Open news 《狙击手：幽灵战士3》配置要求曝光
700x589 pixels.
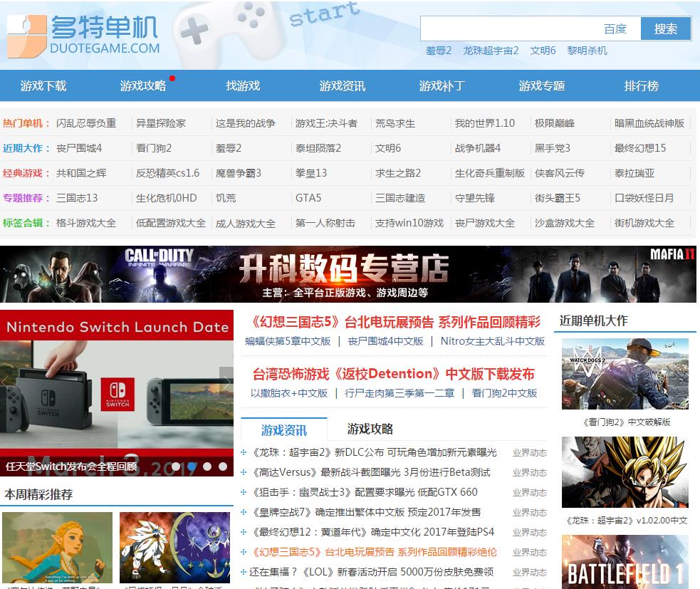coord(364,492)
